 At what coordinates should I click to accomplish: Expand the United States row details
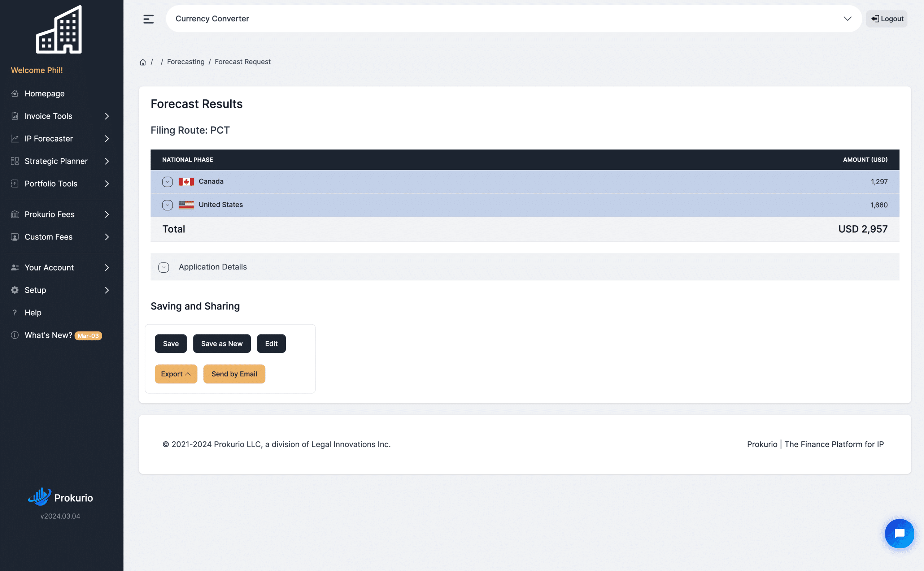[x=167, y=205]
